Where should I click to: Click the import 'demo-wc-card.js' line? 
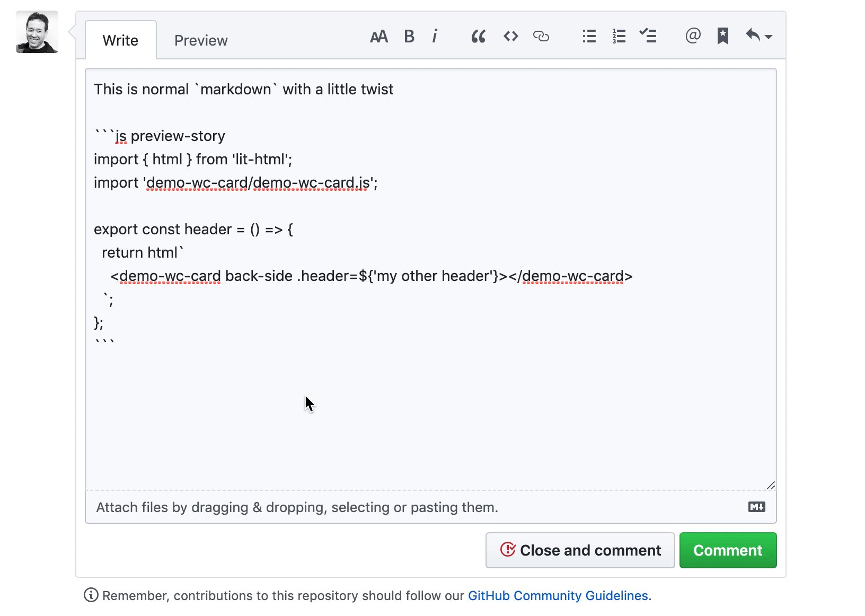(x=236, y=183)
